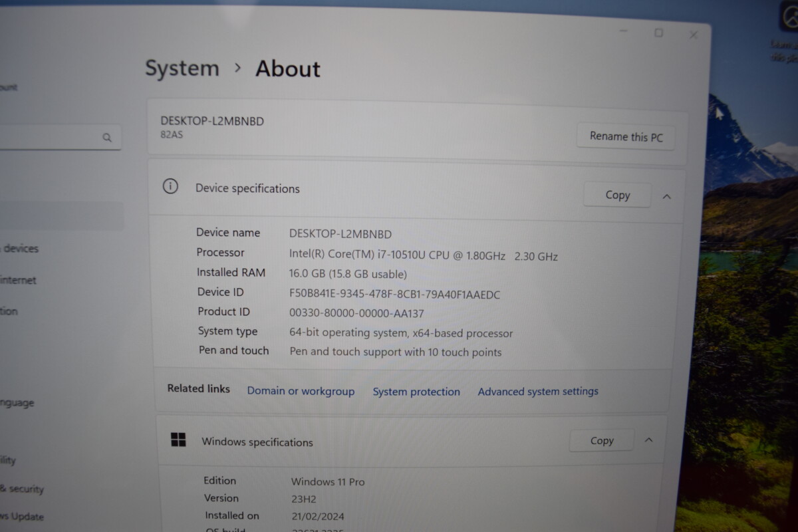
Task: Select the Pen and touch support value
Action: 396,352
